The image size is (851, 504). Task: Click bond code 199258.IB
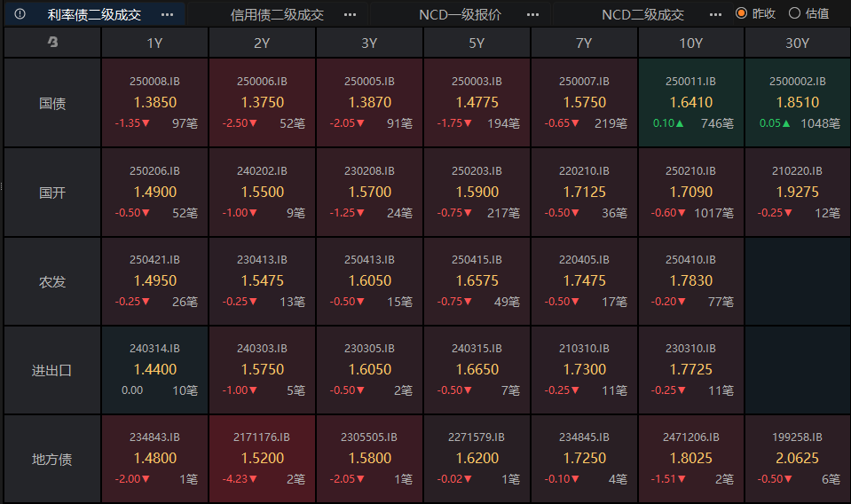pyautogui.click(x=797, y=437)
